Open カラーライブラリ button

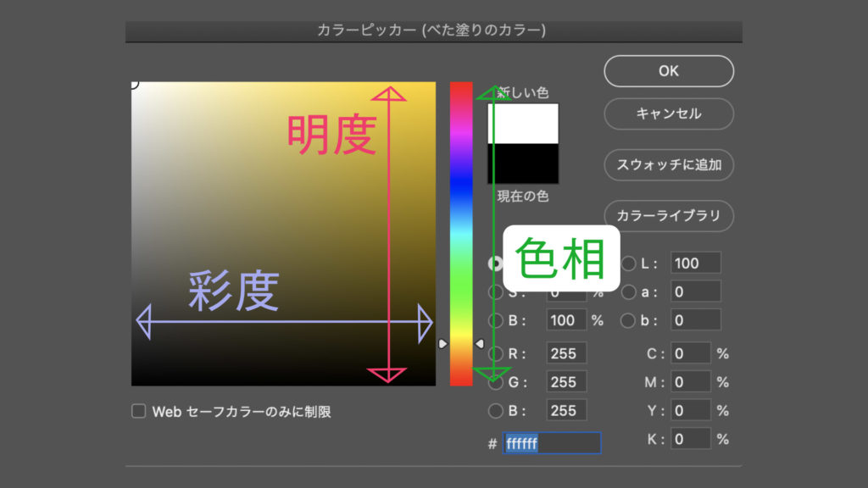tap(669, 216)
